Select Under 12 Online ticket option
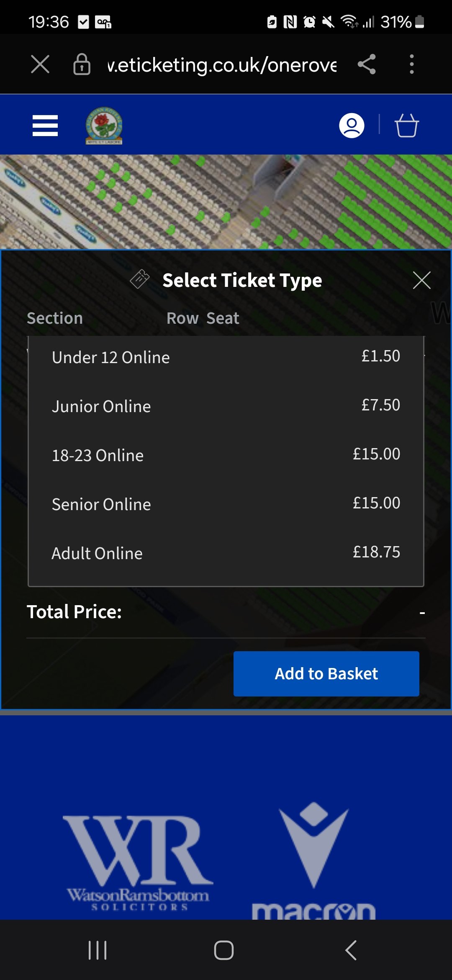The width and height of the screenshot is (452, 980). point(226,357)
